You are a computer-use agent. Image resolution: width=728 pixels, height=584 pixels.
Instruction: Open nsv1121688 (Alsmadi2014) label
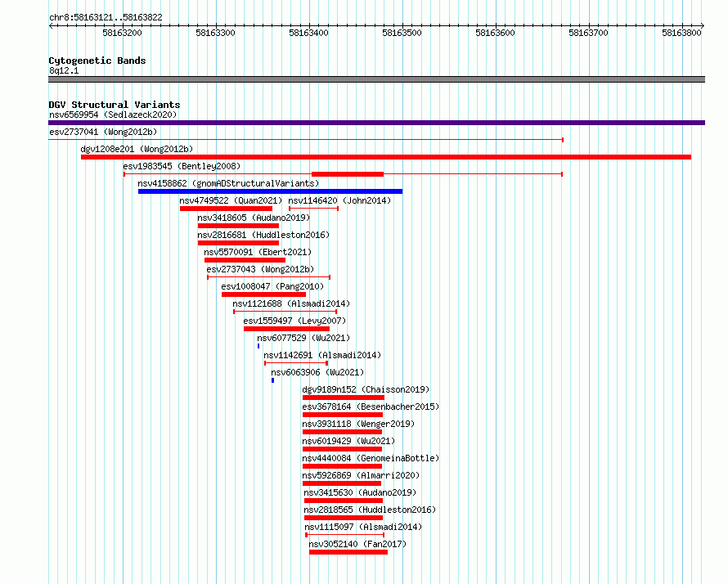(291, 303)
